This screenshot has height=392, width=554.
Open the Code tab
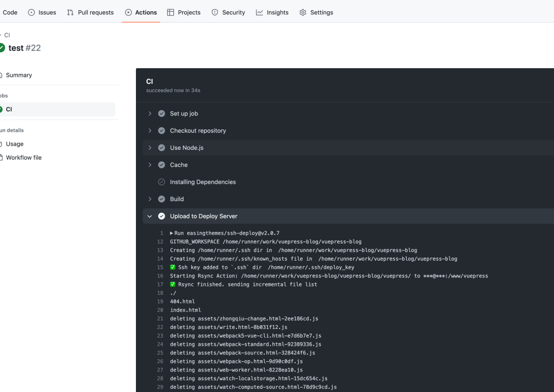tap(10, 12)
